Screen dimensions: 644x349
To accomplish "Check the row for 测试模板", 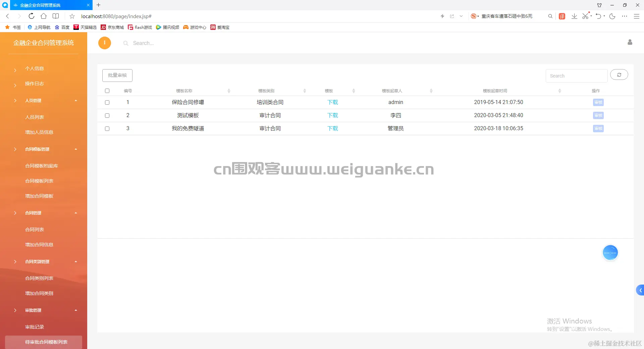I will click(107, 115).
